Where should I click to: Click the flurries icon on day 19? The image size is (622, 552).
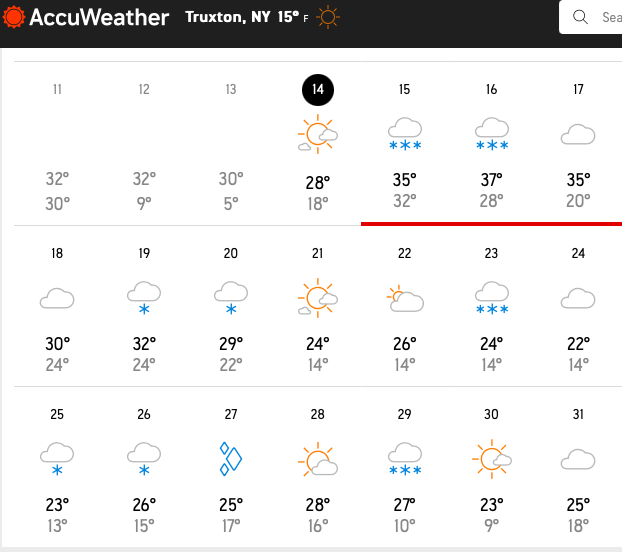pos(144,297)
